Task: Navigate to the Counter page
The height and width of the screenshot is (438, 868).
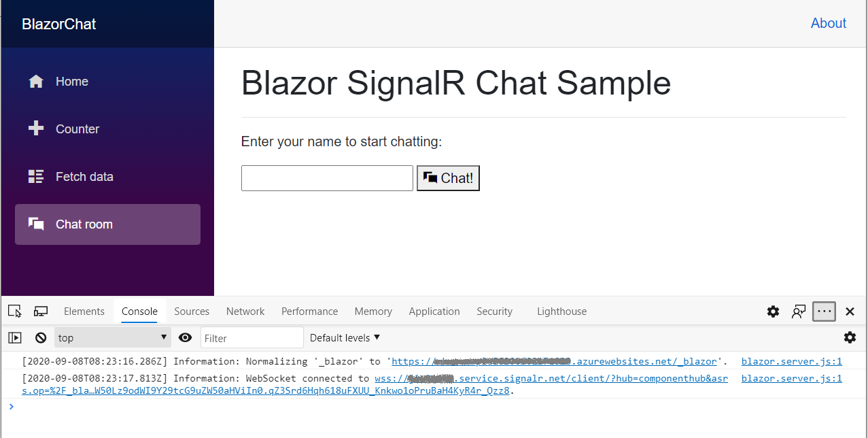Action: point(77,129)
